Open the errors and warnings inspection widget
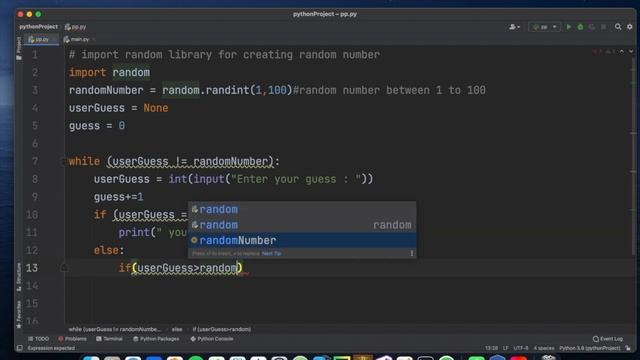The image size is (640, 360). point(603,51)
